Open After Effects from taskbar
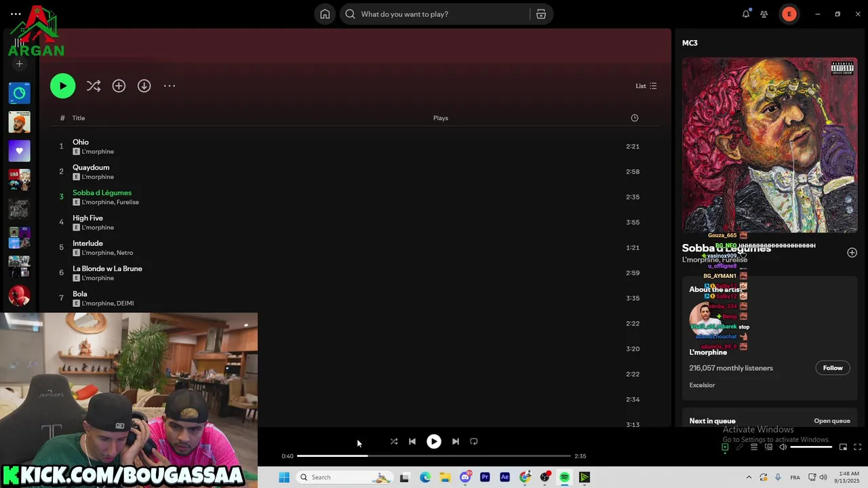 point(505,477)
